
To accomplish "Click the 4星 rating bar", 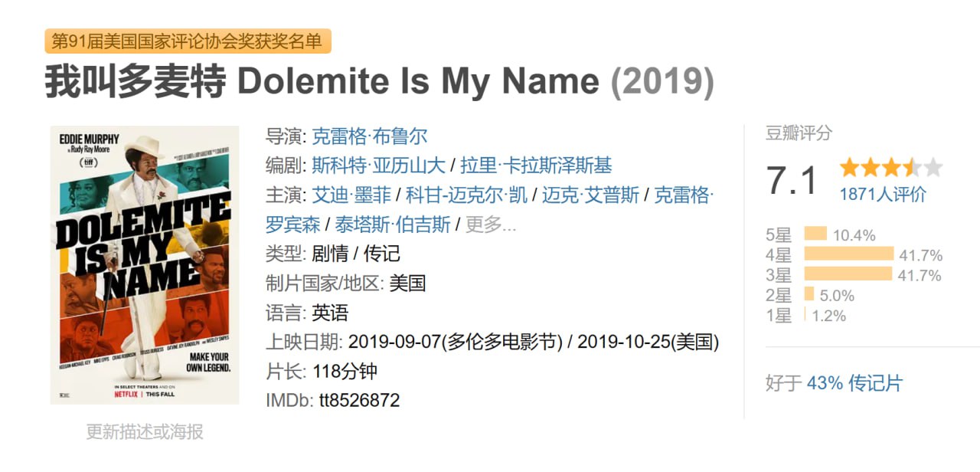I will 848,254.
